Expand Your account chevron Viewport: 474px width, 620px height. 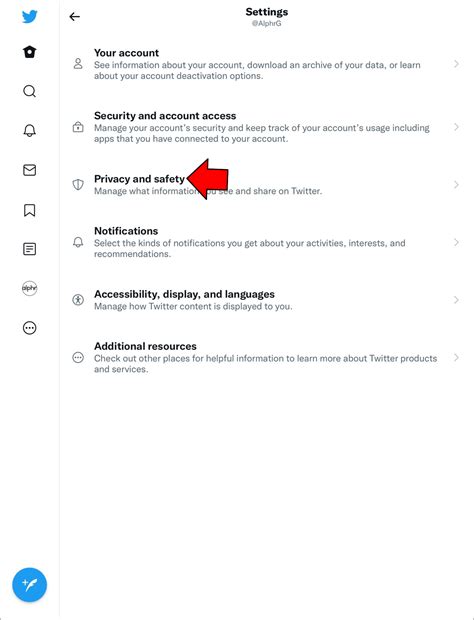(x=456, y=64)
